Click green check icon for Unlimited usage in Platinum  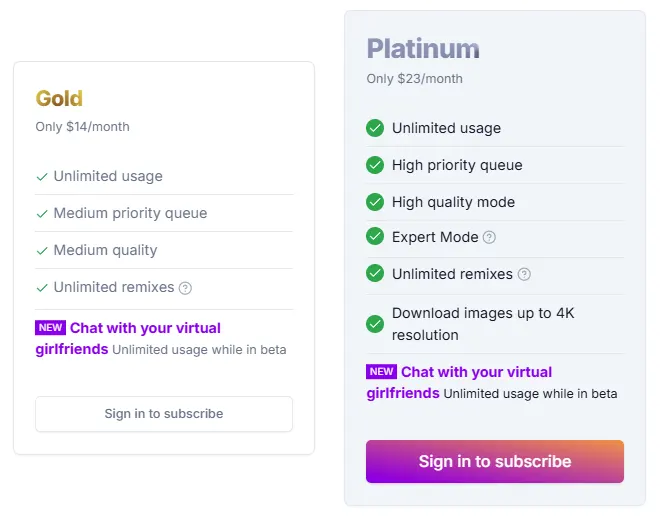[375, 128]
